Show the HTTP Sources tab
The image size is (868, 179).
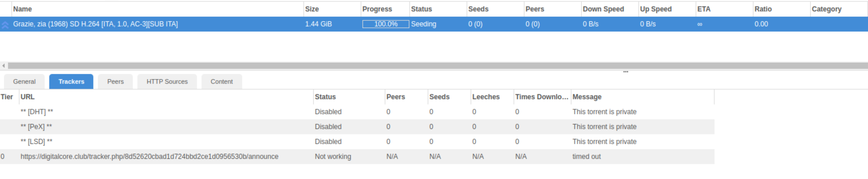[167, 81]
